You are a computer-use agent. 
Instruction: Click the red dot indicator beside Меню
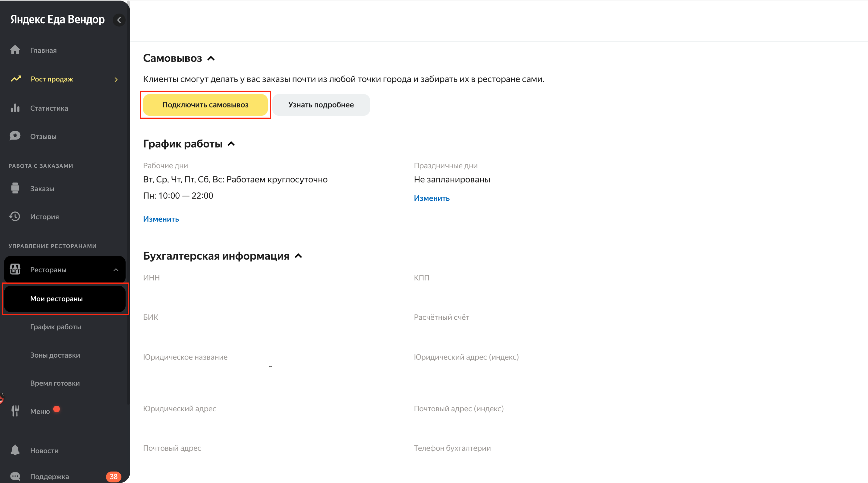pos(57,409)
